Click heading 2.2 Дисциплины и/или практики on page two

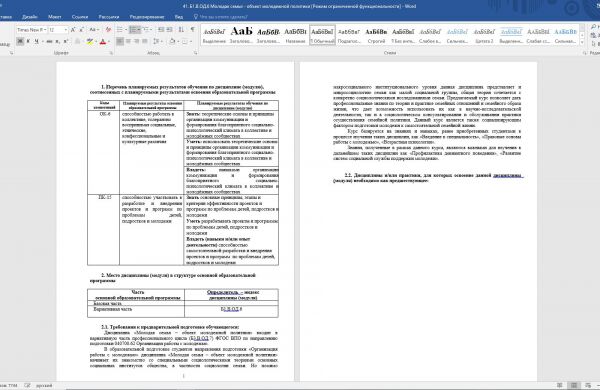[x=428, y=178]
